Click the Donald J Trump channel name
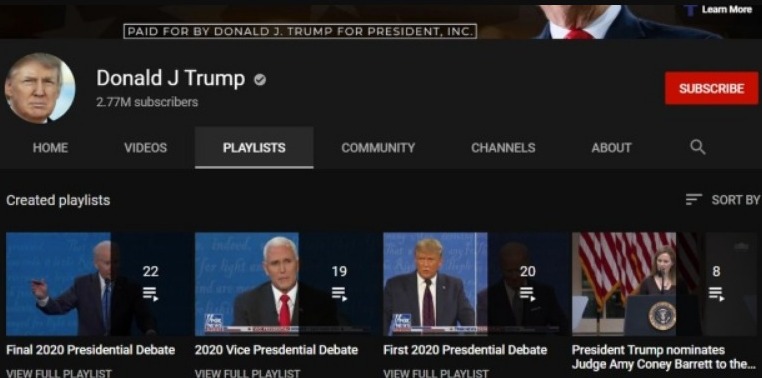The width and height of the screenshot is (762, 378). (171, 79)
